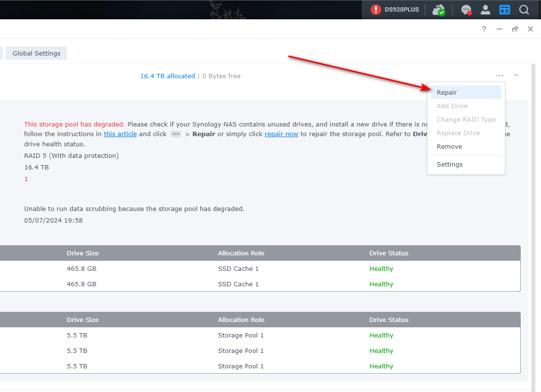Select the third Storage Pool 1 row
The height and width of the screenshot is (392, 541).
tap(260, 366)
